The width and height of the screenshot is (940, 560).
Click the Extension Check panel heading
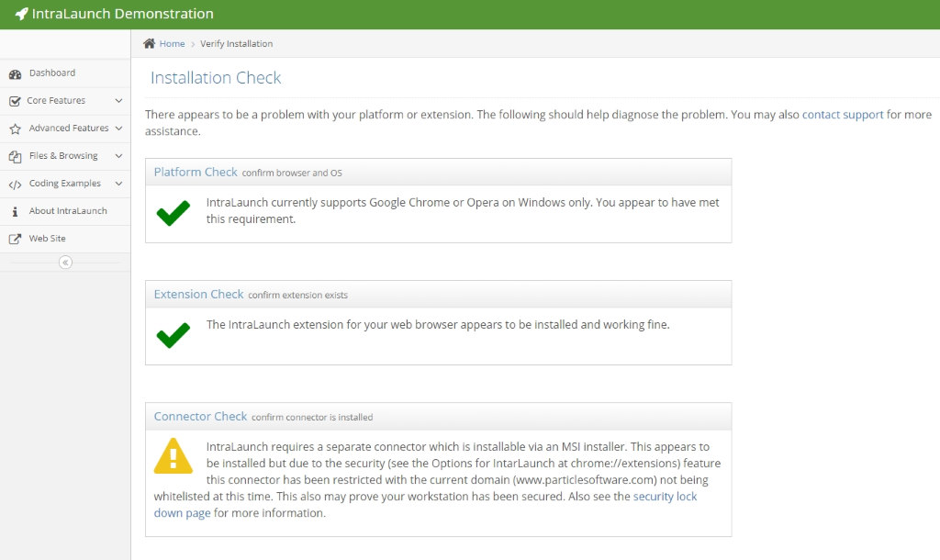tap(198, 295)
